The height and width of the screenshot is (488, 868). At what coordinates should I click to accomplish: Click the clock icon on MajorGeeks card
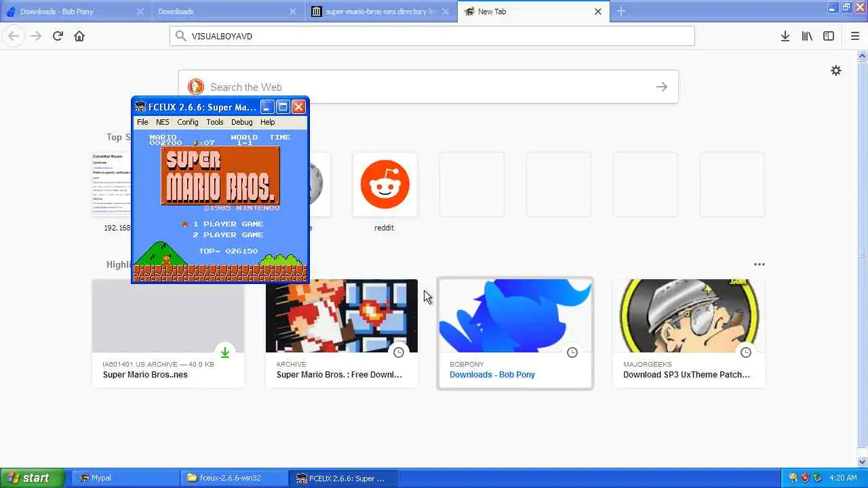(745, 352)
